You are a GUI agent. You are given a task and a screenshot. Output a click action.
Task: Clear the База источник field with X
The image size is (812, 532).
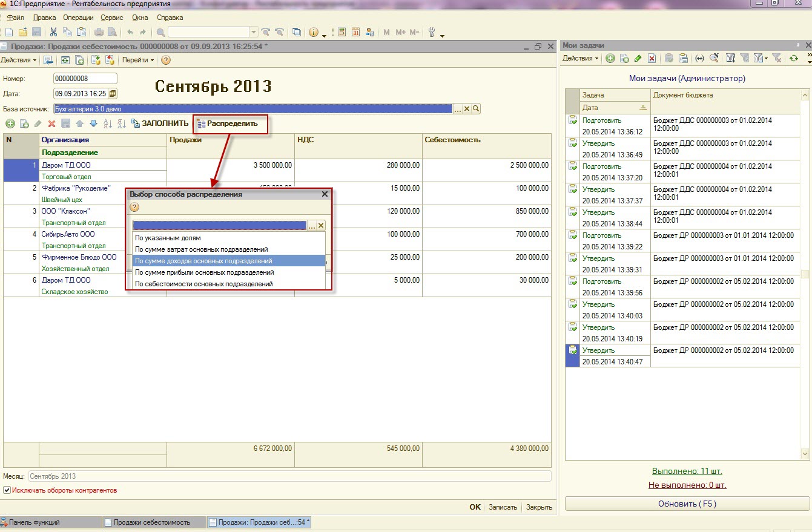coord(467,109)
